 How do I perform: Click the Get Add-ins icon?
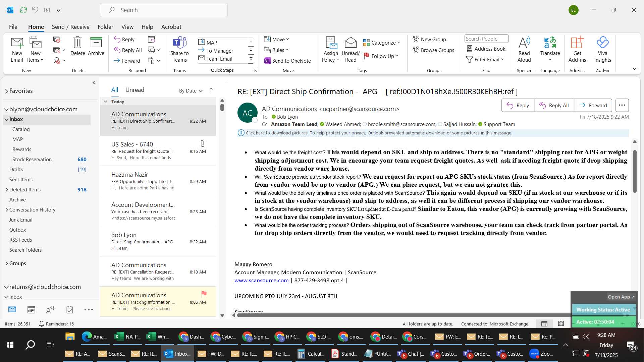tap(577, 43)
